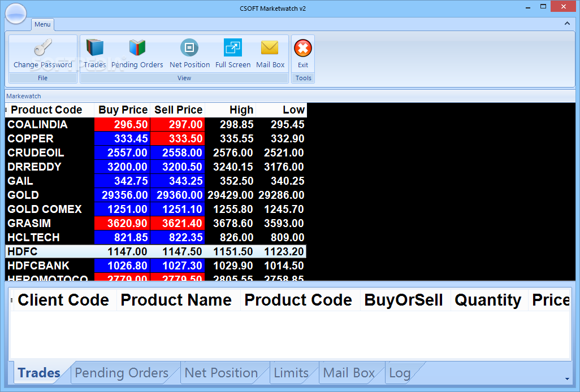Image resolution: width=580 pixels, height=392 pixels.
Task: Open bottom Mail Box tab
Action: pos(349,373)
